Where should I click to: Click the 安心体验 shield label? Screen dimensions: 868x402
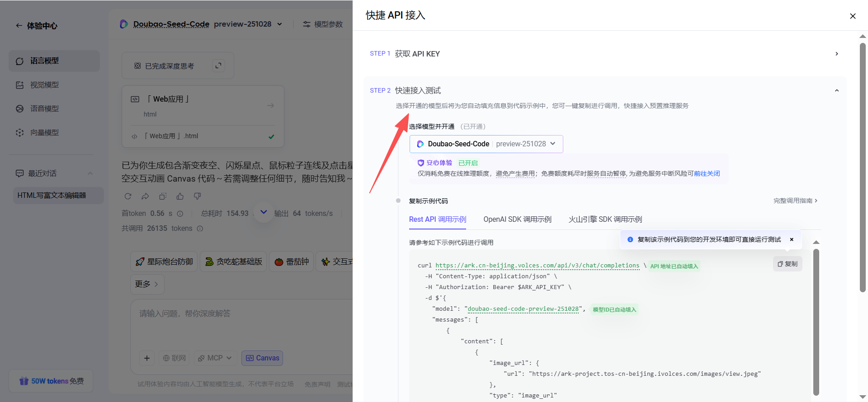(434, 163)
